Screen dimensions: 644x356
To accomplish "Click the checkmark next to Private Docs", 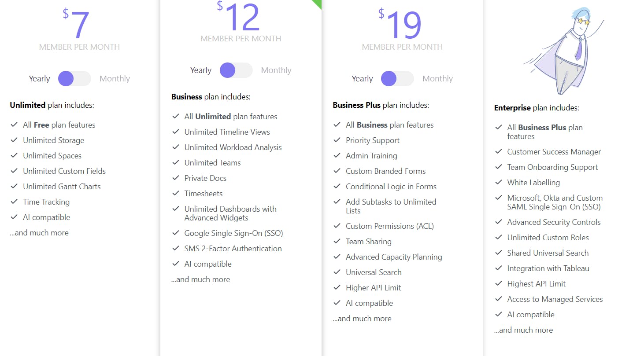I will pyautogui.click(x=176, y=178).
